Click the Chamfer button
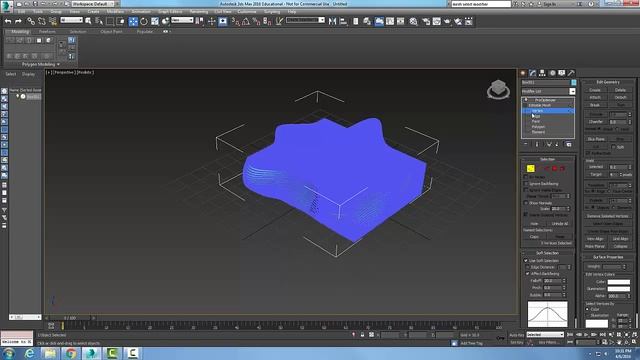This screenshot has width=640, height=360. [596, 122]
